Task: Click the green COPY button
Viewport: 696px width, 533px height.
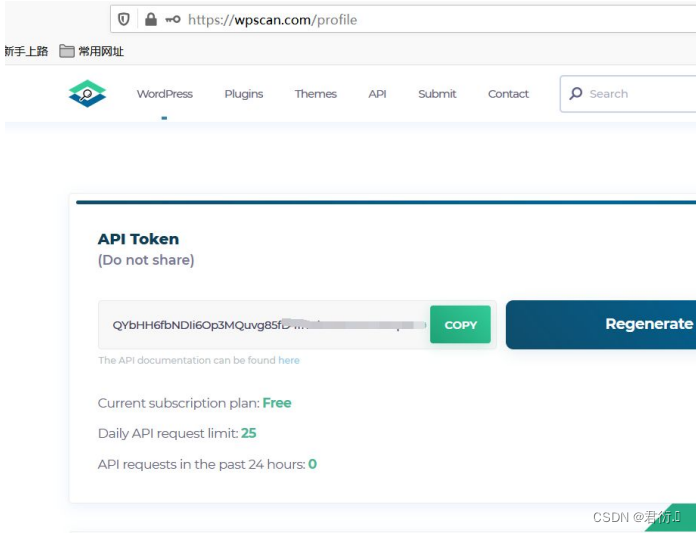Action: coord(460,324)
